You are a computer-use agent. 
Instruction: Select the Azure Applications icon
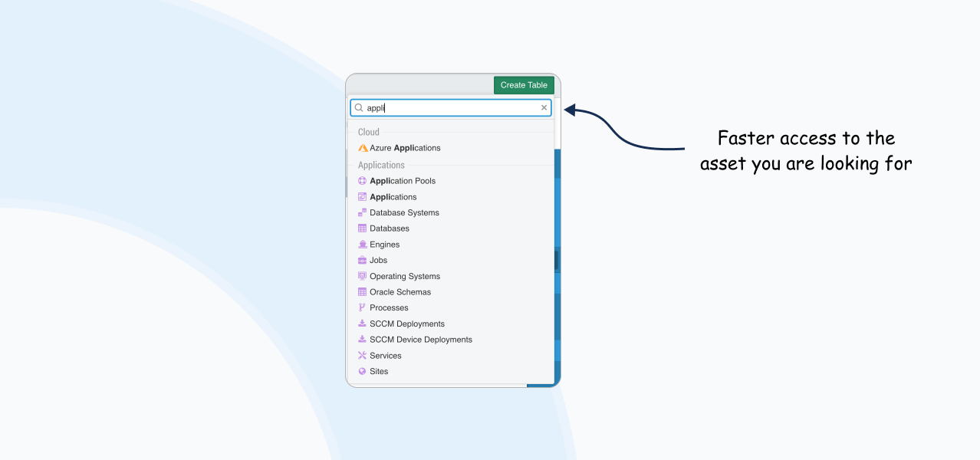pos(363,148)
